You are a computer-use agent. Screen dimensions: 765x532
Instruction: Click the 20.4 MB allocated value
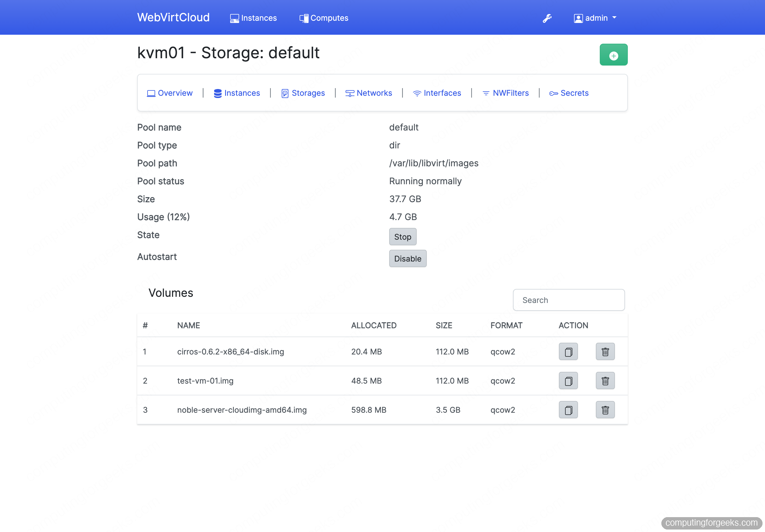366,351
